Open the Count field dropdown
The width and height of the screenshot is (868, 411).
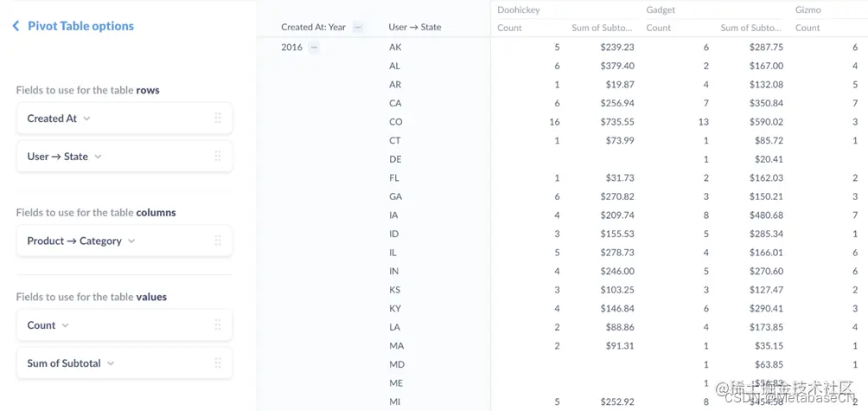pyautogui.click(x=66, y=325)
